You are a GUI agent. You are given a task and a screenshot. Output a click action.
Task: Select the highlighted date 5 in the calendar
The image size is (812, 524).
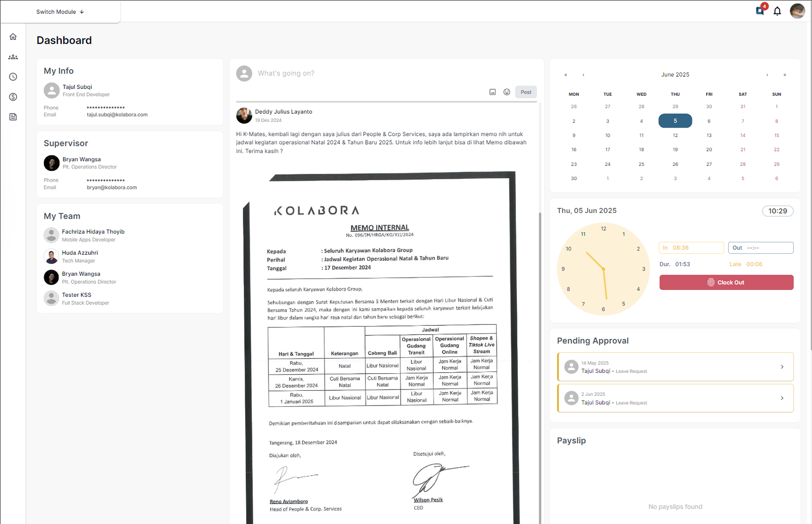pos(675,121)
